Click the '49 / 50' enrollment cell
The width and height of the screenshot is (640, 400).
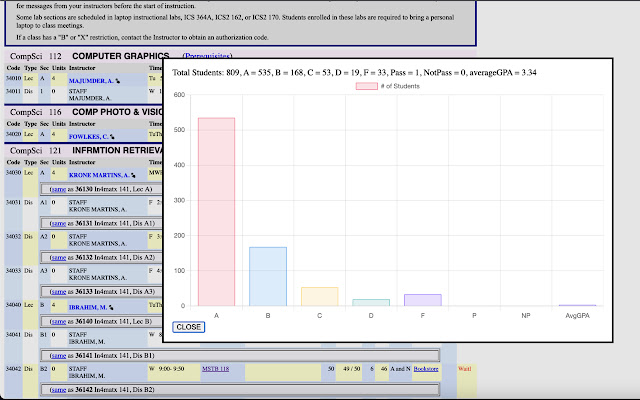tap(351, 369)
